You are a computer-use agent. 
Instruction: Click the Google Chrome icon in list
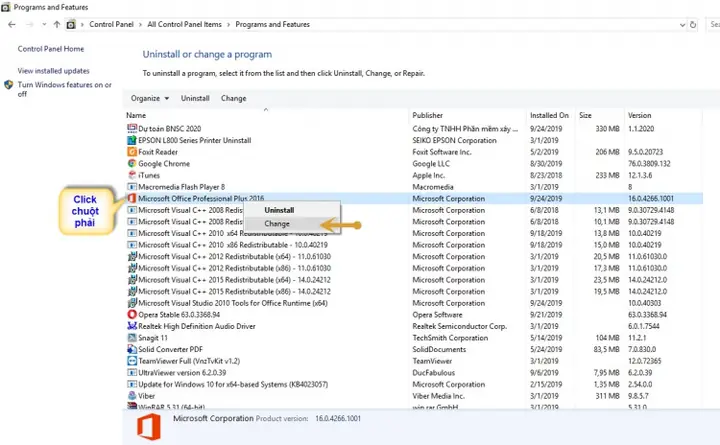[x=132, y=163]
